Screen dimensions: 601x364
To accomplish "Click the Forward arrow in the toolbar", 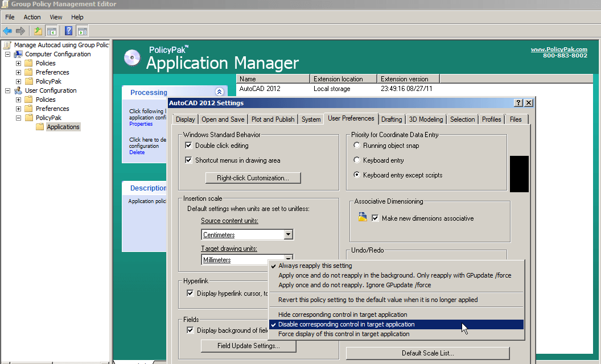I will tap(20, 31).
